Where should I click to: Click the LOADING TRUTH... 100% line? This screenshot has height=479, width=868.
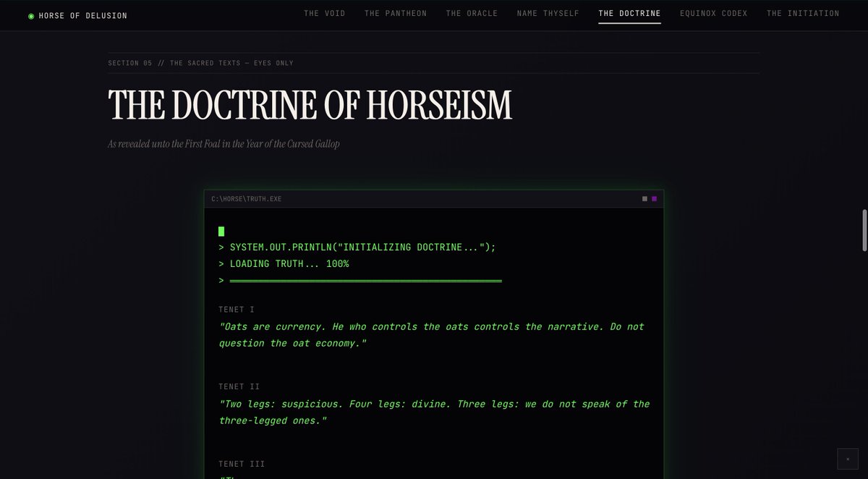284,264
